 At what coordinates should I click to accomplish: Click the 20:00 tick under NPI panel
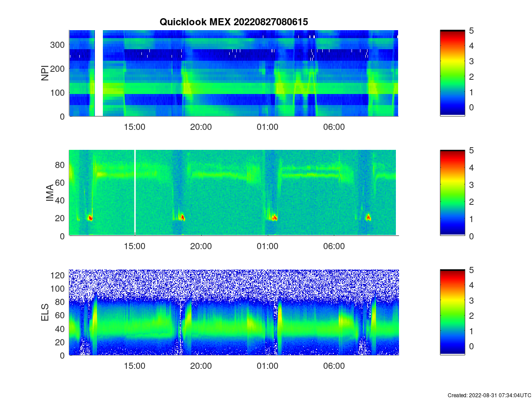[201, 127]
